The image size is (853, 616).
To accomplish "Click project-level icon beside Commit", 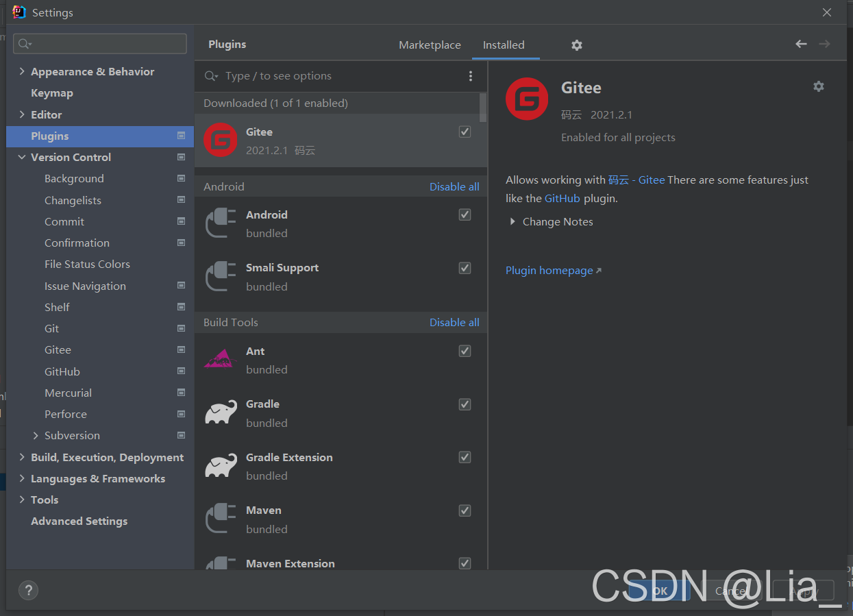I will click(181, 221).
